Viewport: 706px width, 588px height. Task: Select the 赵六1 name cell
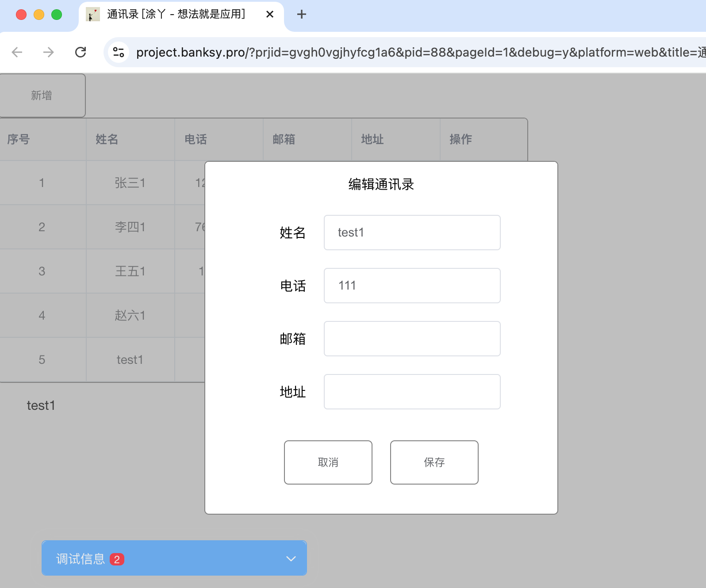pos(130,315)
